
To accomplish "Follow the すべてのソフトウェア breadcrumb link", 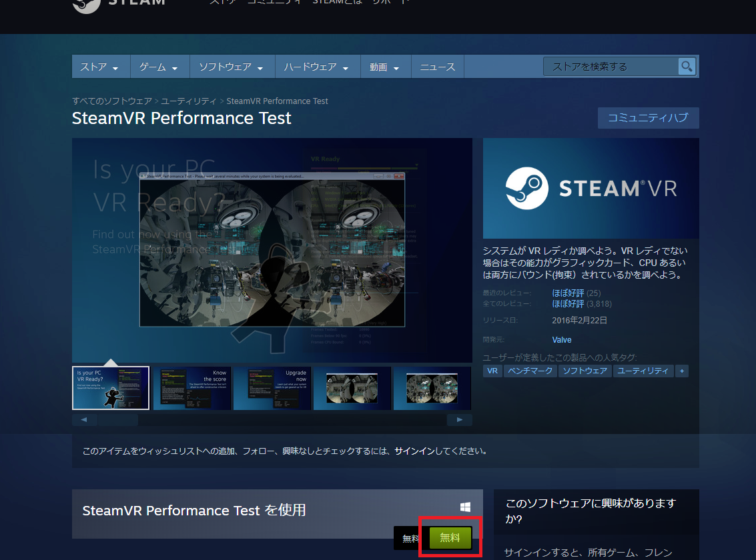I will click(x=112, y=101).
